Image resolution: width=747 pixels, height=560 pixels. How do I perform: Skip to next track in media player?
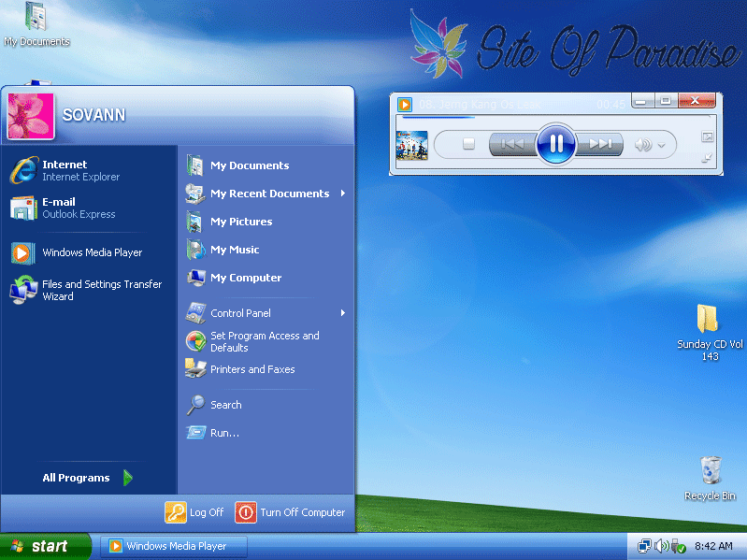tap(600, 144)
